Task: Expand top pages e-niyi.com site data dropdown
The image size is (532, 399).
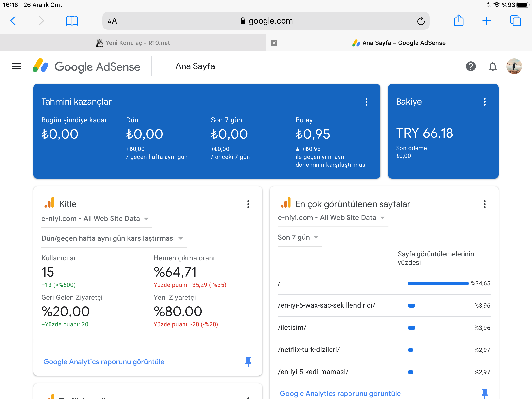Action: pos(333,218)
